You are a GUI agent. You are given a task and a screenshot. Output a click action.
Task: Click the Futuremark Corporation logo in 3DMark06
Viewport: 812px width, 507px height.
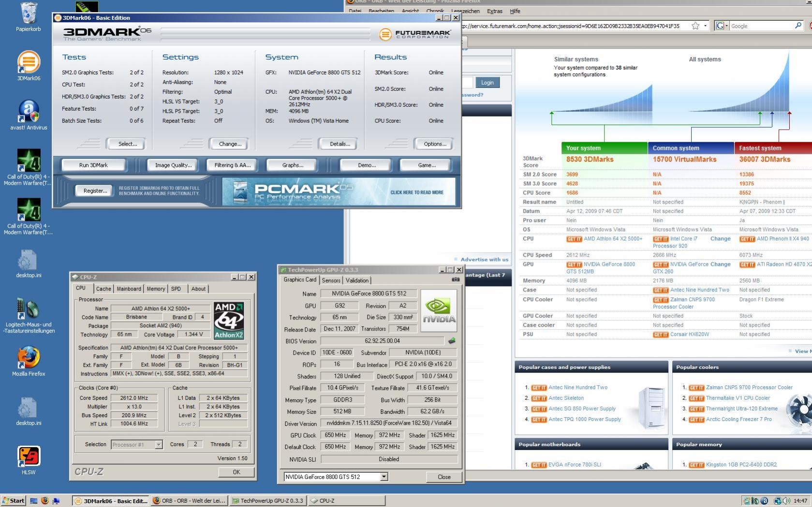415,34
